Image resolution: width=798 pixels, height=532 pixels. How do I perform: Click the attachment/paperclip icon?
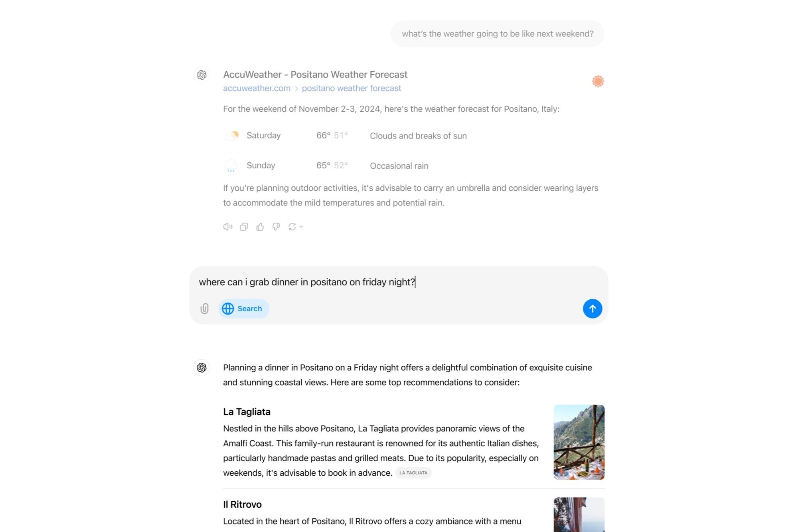(205, 308)
